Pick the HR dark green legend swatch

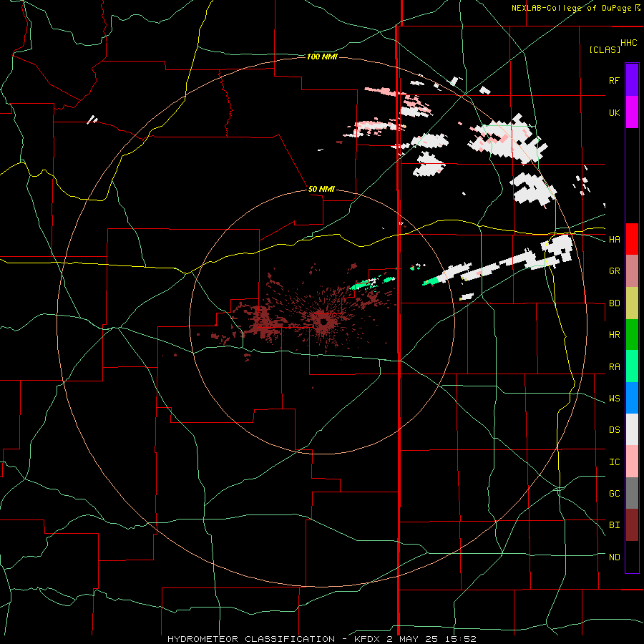tap(632, 334)
